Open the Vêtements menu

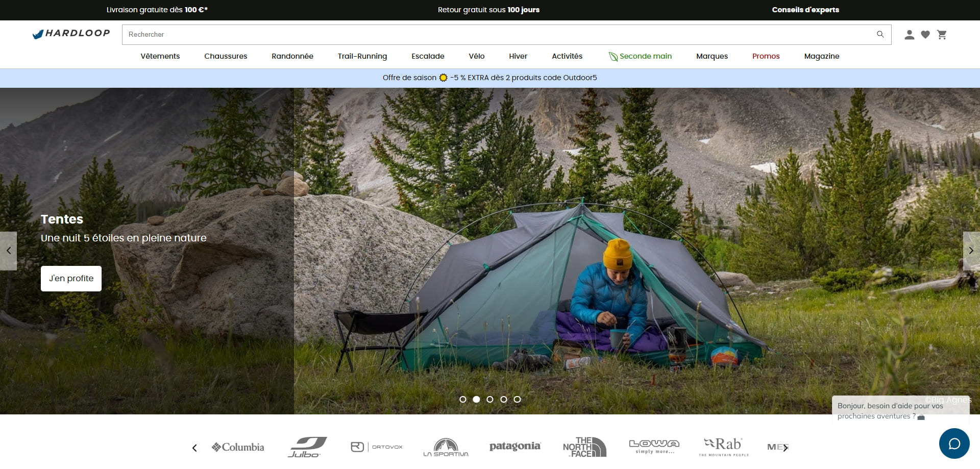pos(160,56)
